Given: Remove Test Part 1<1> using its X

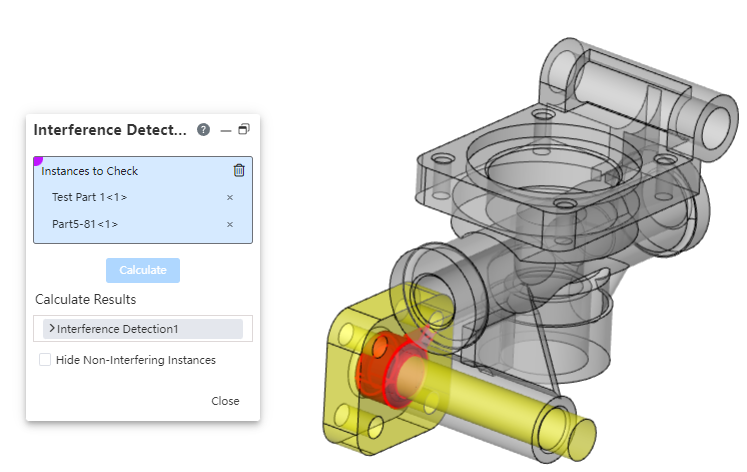Looking at the screenshot, I should click(x=229, y=197).
